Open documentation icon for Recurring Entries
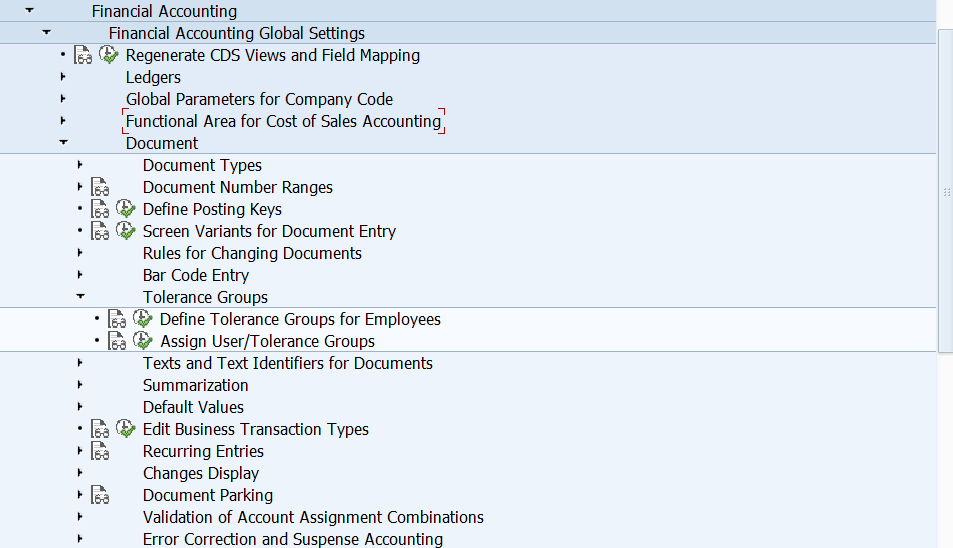 [x=100, y=451]
